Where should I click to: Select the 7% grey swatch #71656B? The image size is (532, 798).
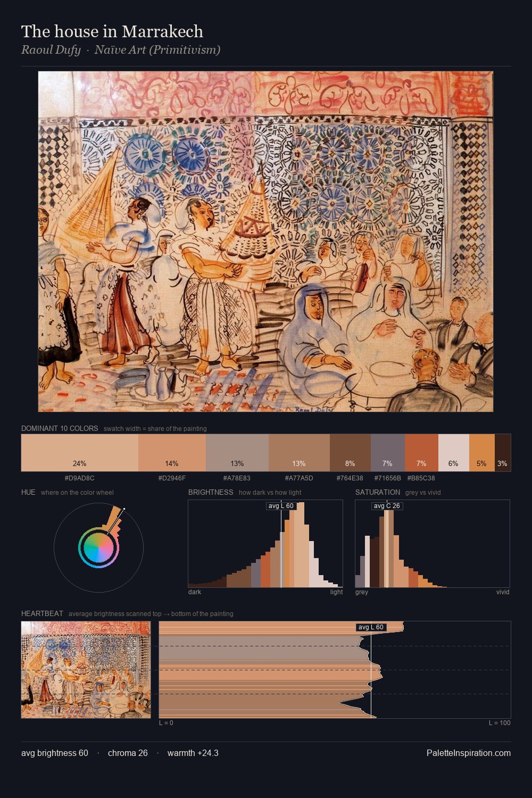coord(388,453)
